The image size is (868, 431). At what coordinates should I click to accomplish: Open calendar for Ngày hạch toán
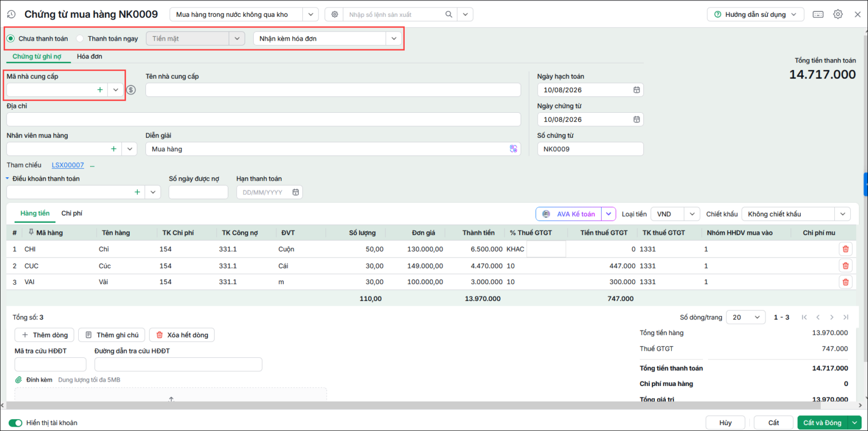[x=636, y=90]
